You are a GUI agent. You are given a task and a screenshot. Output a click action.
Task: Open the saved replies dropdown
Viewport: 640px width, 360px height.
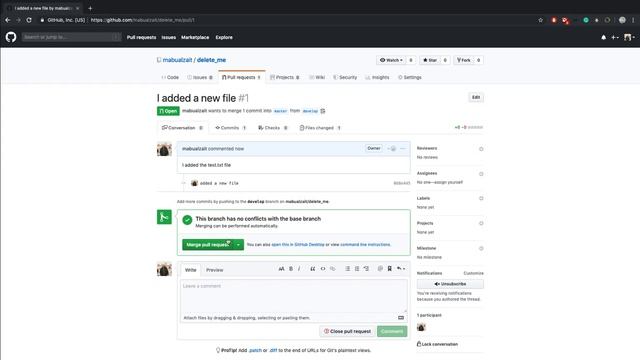(x=401, y=269)
